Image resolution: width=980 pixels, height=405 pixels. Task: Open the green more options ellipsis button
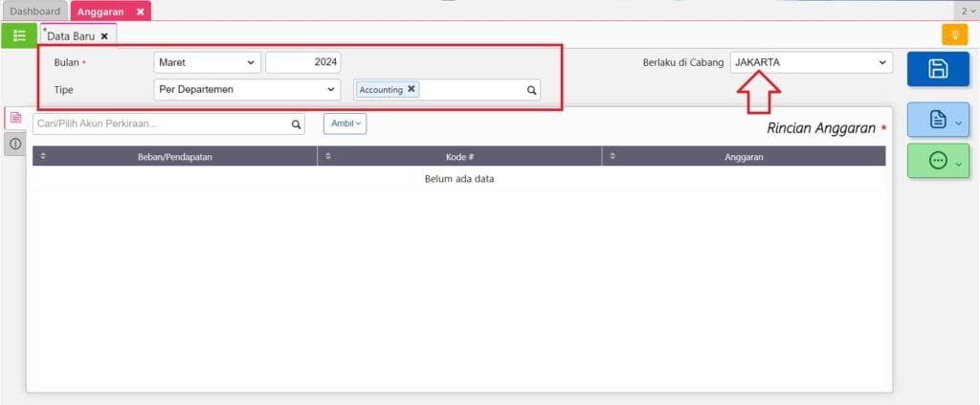(x=937, y=161)
